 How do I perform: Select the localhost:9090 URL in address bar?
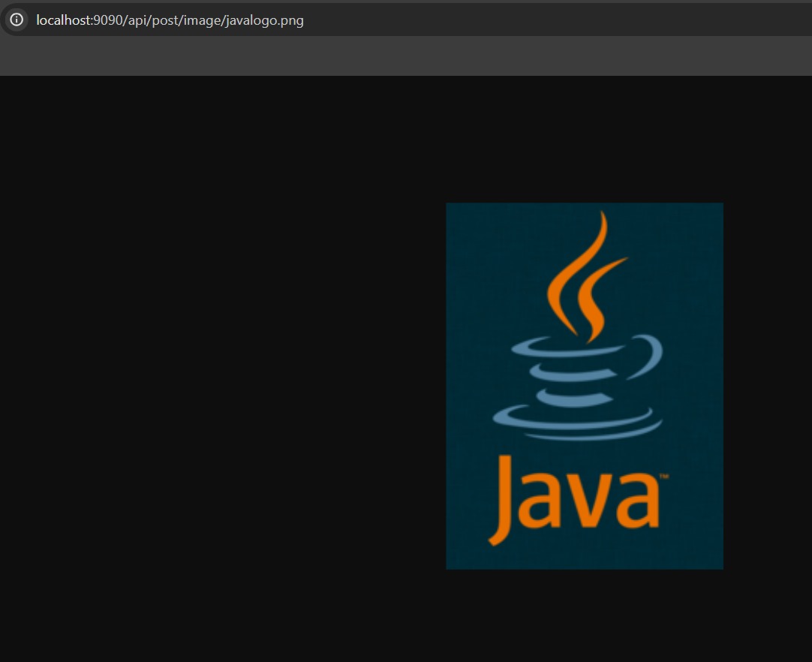click(170, 20)
